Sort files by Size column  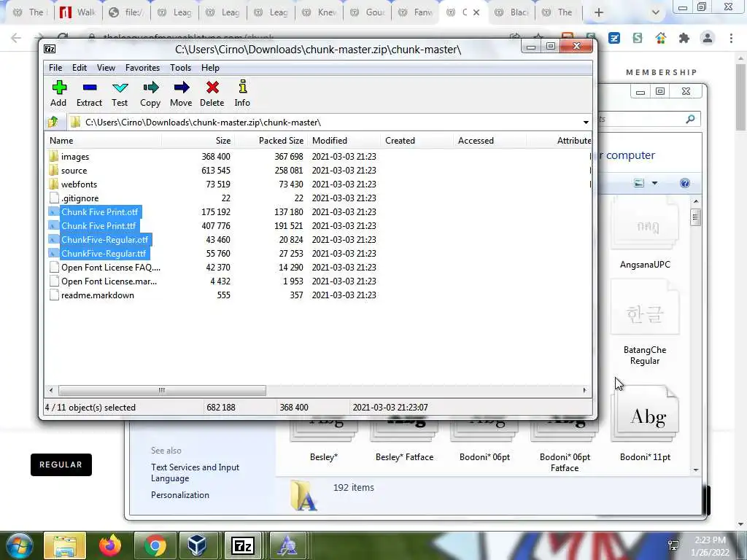pyautogui.click(x=198, y=141)
